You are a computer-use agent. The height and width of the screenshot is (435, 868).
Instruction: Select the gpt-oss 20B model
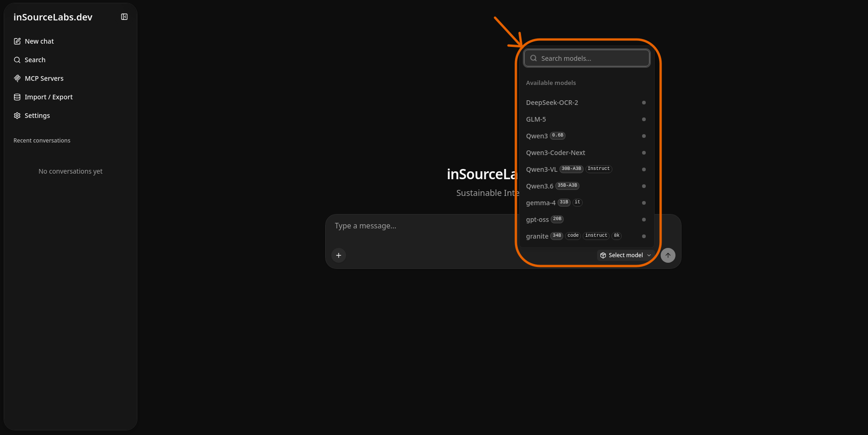pos(586,220)
